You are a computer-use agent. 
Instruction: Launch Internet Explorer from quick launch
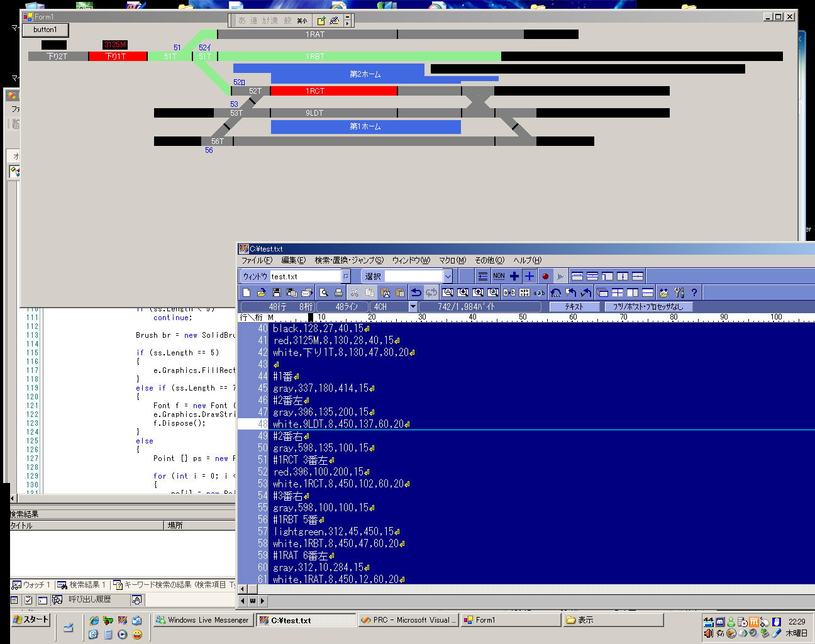pos(94,621)
